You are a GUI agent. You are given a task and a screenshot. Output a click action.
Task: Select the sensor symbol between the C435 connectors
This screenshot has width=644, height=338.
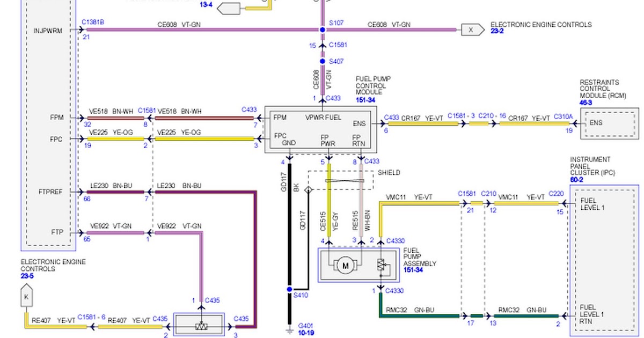201,326
